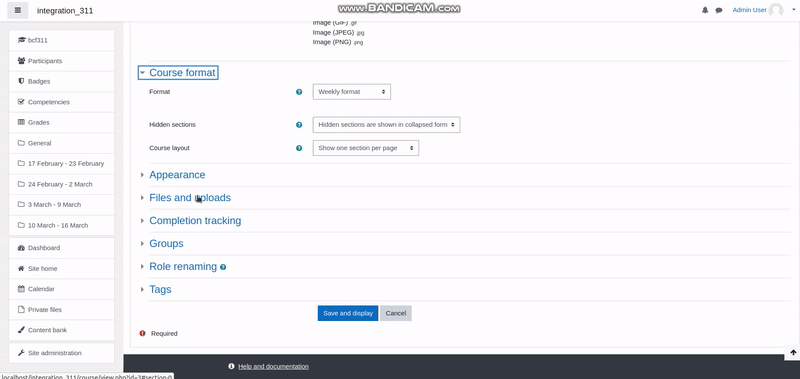Click the Save and display button
The image size is (800, 379).
(348, 313)
